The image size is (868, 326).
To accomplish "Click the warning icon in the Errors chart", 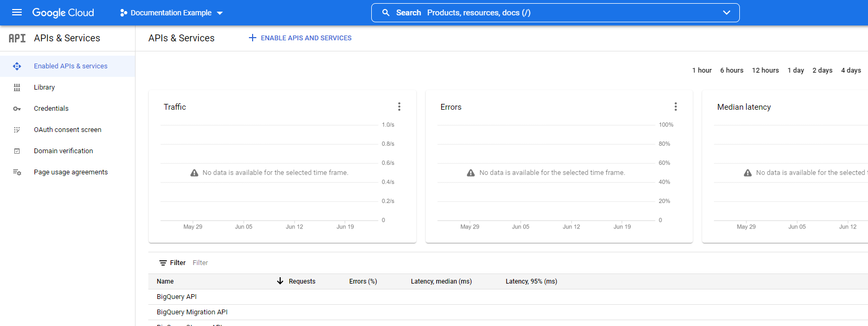I will click(471, 173).
